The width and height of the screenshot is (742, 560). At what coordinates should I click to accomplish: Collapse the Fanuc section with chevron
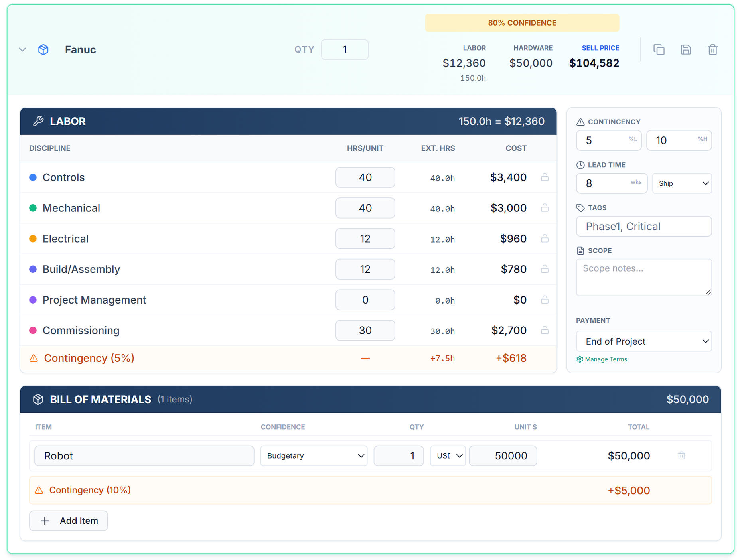click(x=23, y=50)
